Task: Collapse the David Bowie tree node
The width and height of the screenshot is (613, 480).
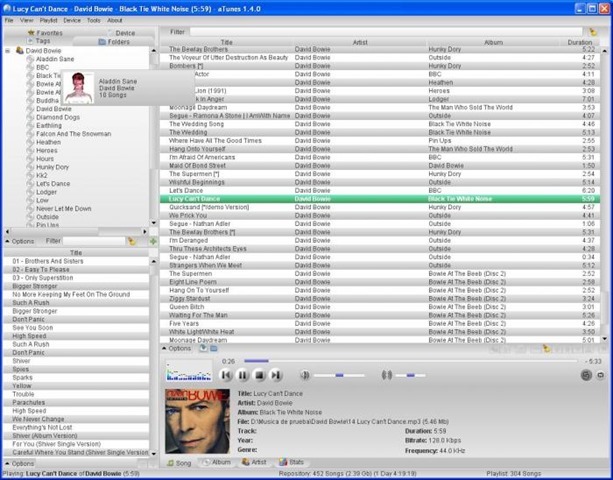Action: [7, 51]
